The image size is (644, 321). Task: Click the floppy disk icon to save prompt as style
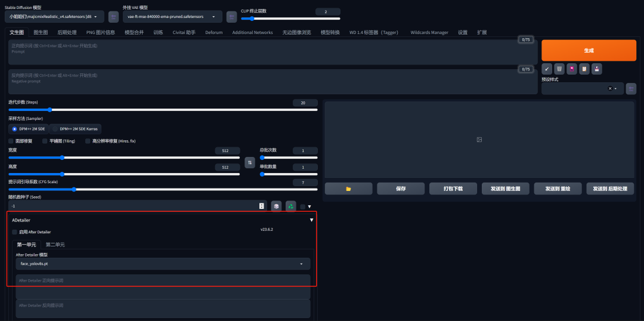pyautogui.click(x=597, y=69)
